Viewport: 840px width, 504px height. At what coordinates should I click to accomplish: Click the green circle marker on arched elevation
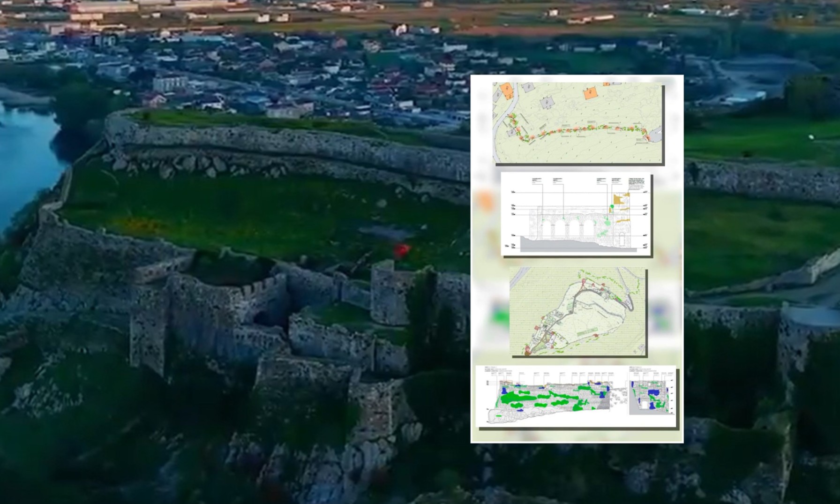click(x=612, y=206)
